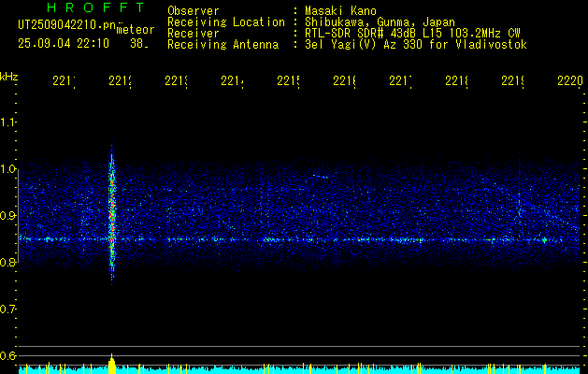
Task: Click the Receiver label
Action: coord(194,34)
